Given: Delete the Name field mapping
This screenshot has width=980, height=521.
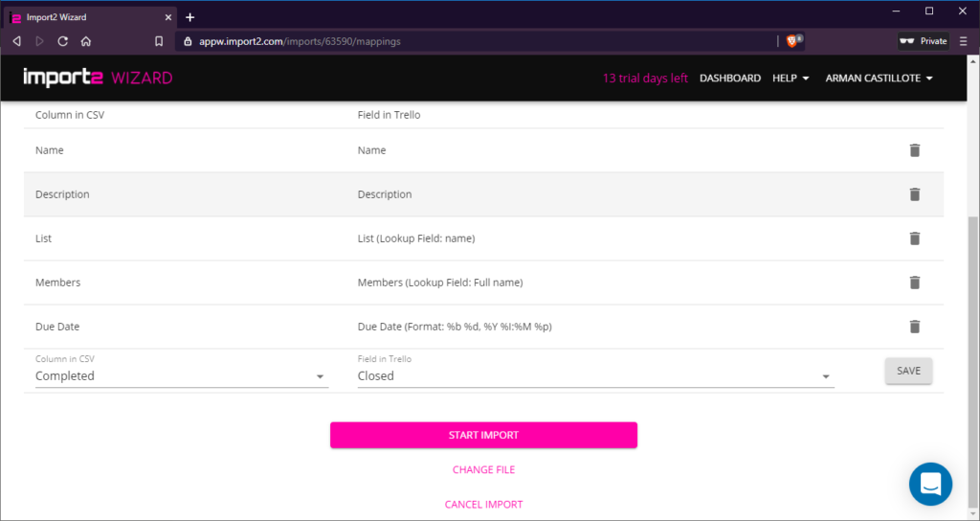Looking at the screenshot, I should pos(914,150).
